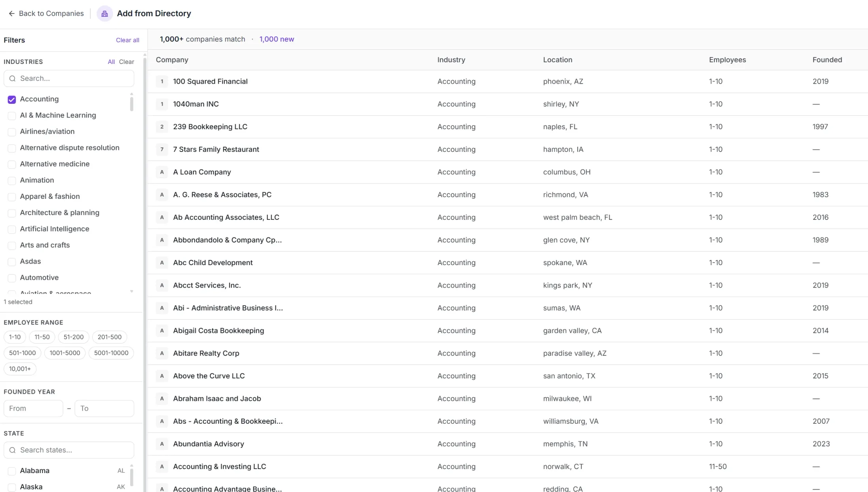Click the Add from Directory building icon
Screen dimensions: 868x492
coord(105,13)
